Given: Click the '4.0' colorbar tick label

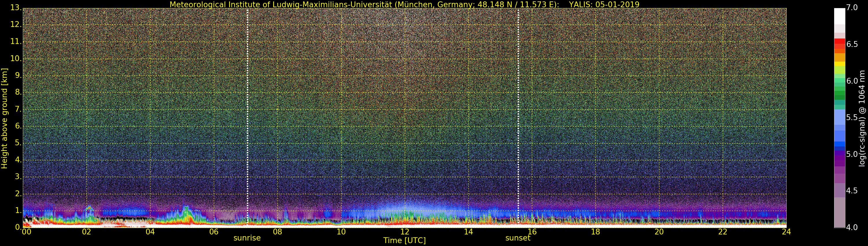Looking at the screenshot, I should (x=852, y=227).
